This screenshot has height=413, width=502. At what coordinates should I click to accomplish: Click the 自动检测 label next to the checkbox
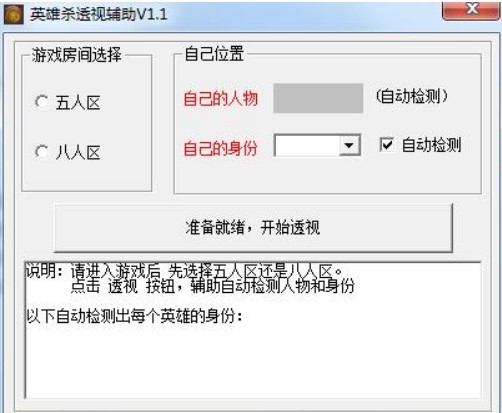[x=431, y=145]
